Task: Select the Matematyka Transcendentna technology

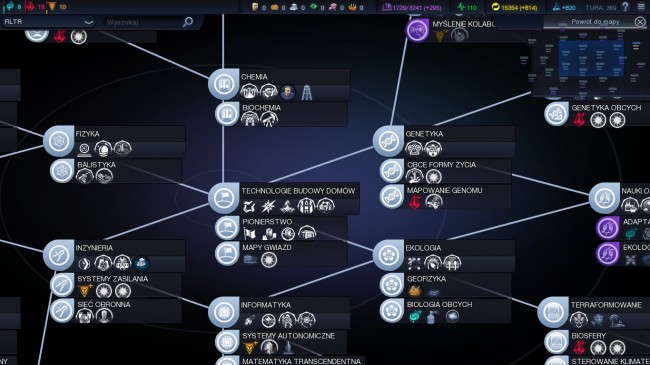Action: pos(289,360)
